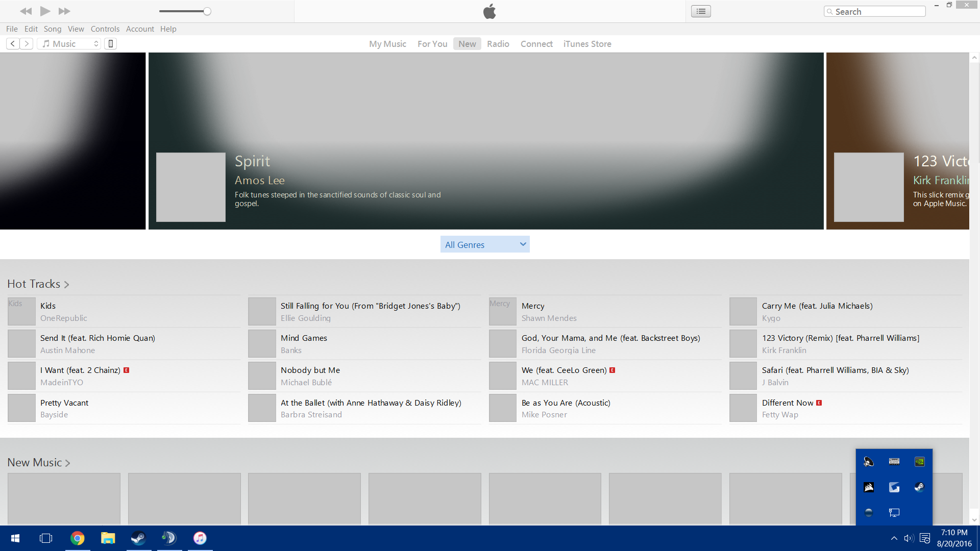Image resolution: width=980 pixels, height=551 pixels.
Task: Click the Play button
Action: (45, 11)
